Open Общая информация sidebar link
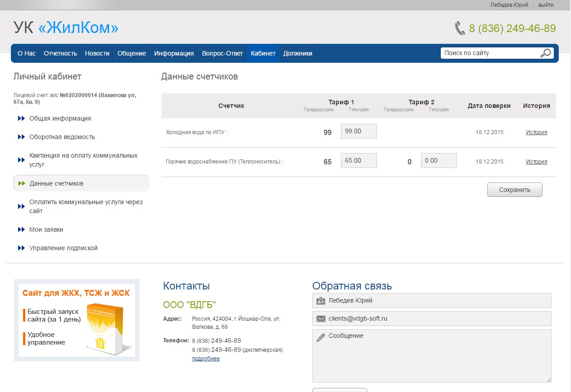Screen dimensions: 571x392 point(60,118)
